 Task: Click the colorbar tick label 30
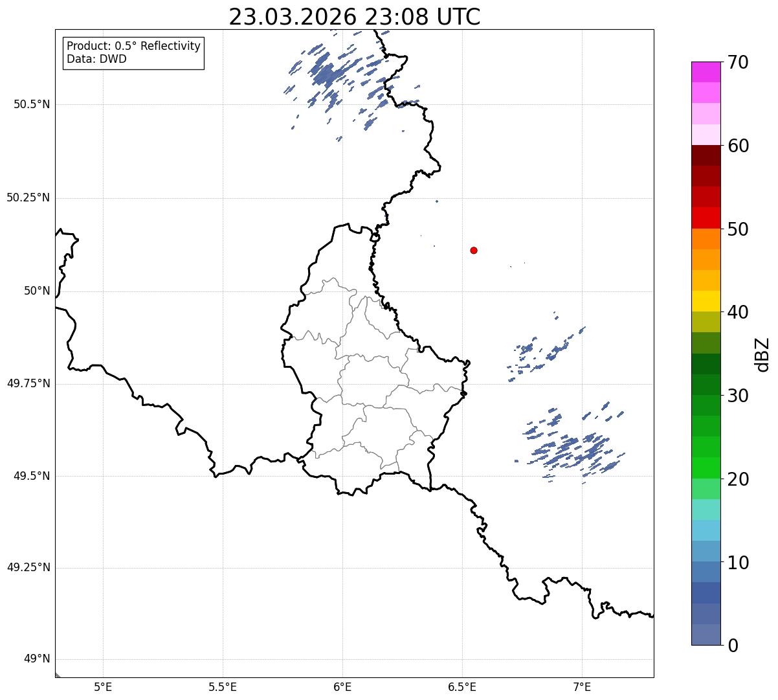point(738,396)
